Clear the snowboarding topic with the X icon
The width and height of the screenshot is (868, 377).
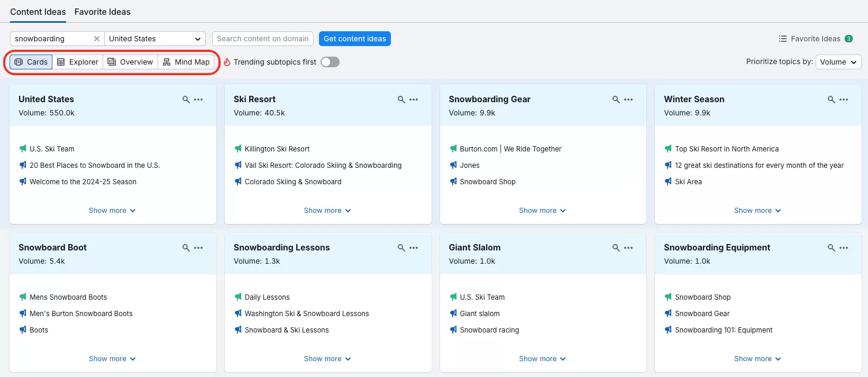[x=96, y=39]
